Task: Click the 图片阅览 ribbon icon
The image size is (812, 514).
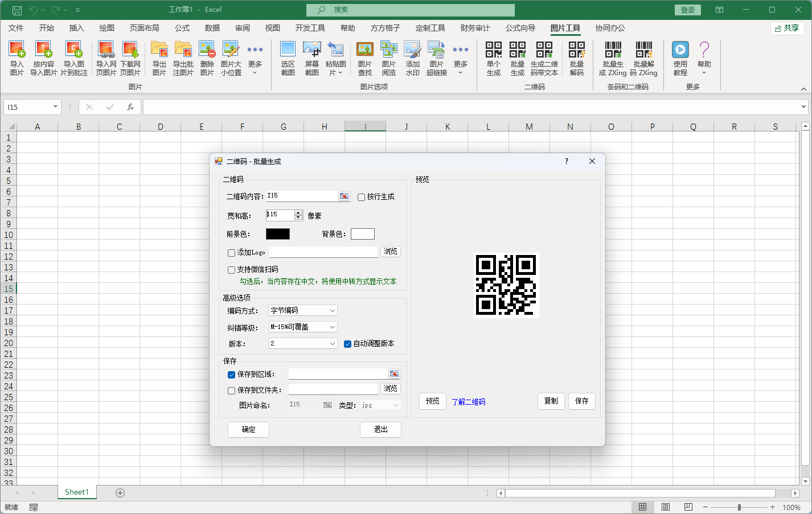Action: [389, 58]
